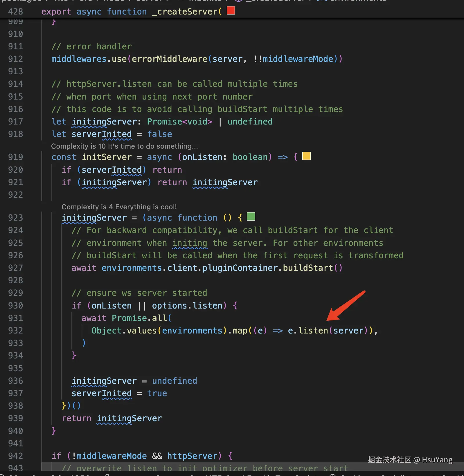Viewport: 464px width, 476px height.
Task: Click line number 923 in the gutter
Action: 15,218
